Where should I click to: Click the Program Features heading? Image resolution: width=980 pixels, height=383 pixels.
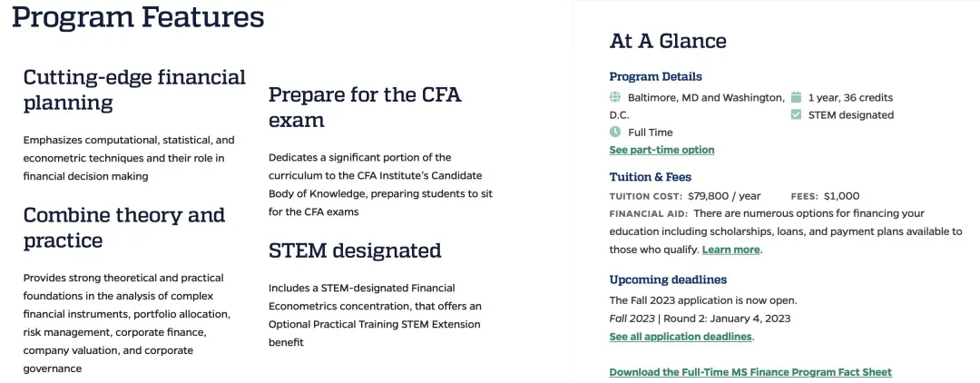click(138, 17)
